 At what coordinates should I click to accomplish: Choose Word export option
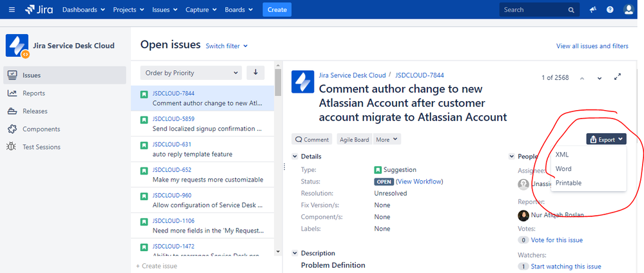coord(589,169)
